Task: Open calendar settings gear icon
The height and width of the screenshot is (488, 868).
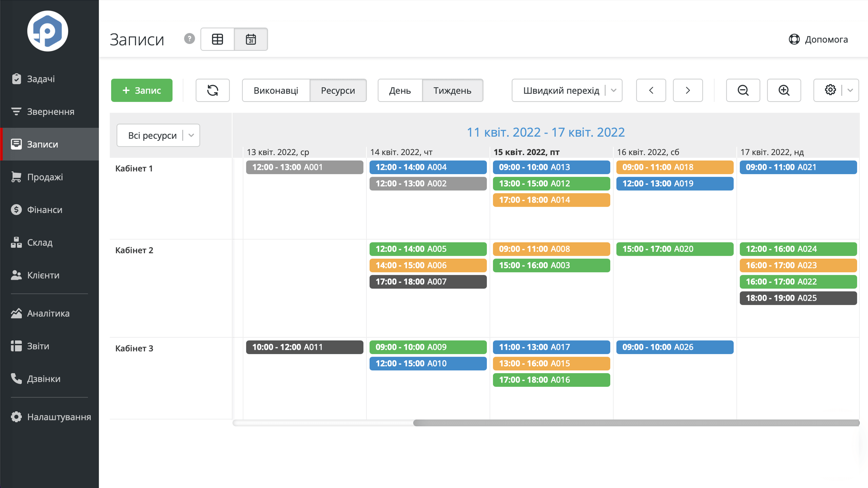Action: [x=830, y=90]
